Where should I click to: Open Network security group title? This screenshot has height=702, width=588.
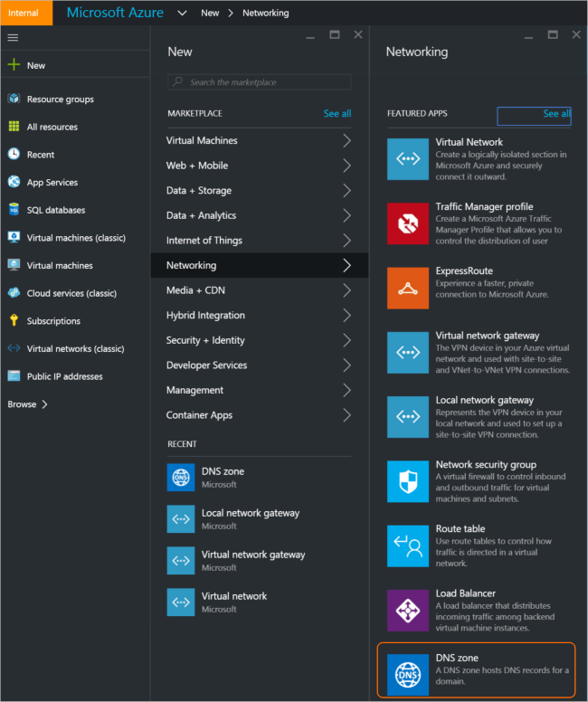486,465
